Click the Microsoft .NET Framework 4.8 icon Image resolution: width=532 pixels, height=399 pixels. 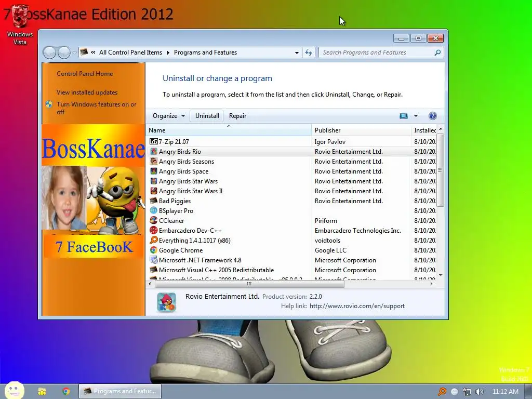pos(154,260)
